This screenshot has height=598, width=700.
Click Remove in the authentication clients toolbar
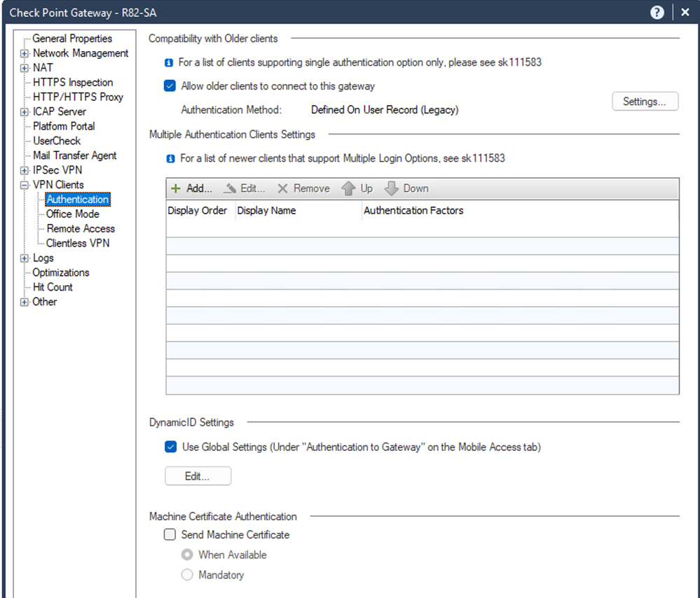303,188
